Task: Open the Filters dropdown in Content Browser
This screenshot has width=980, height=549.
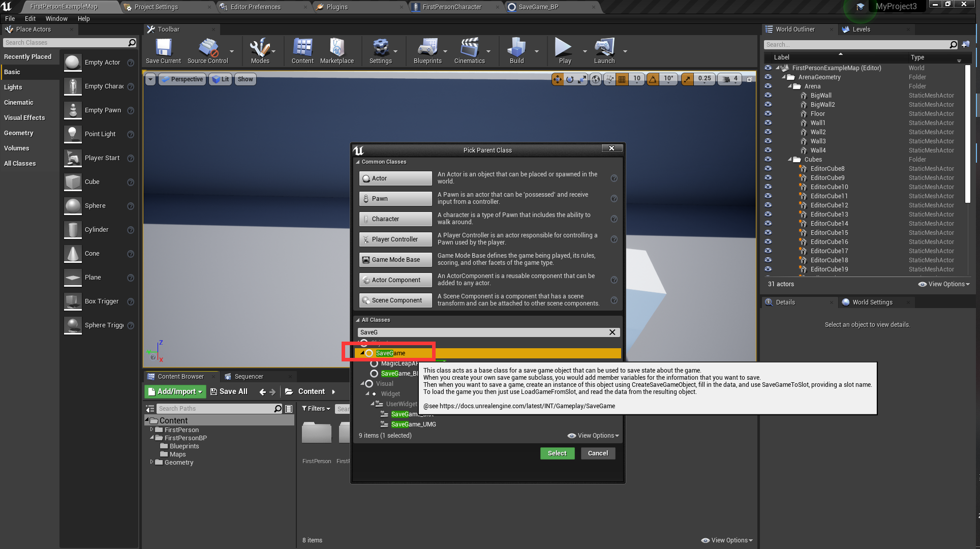Action: [x=316, y=409]
